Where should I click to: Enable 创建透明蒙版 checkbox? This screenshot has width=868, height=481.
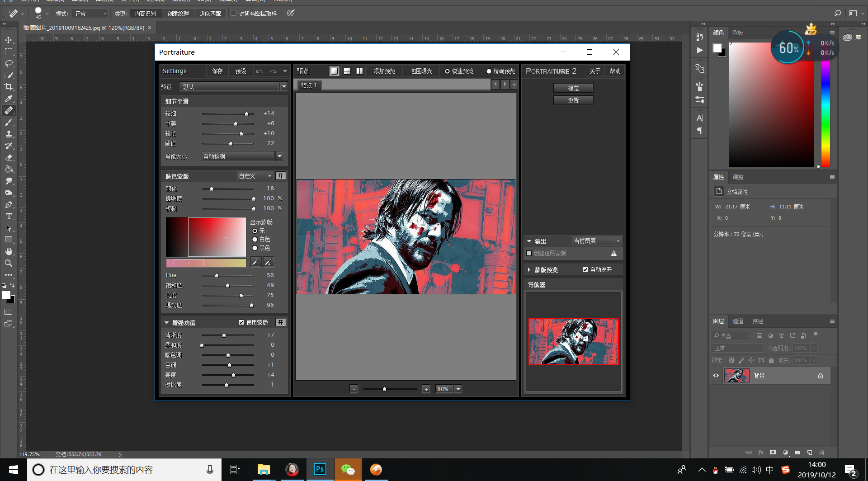point(529,253)
